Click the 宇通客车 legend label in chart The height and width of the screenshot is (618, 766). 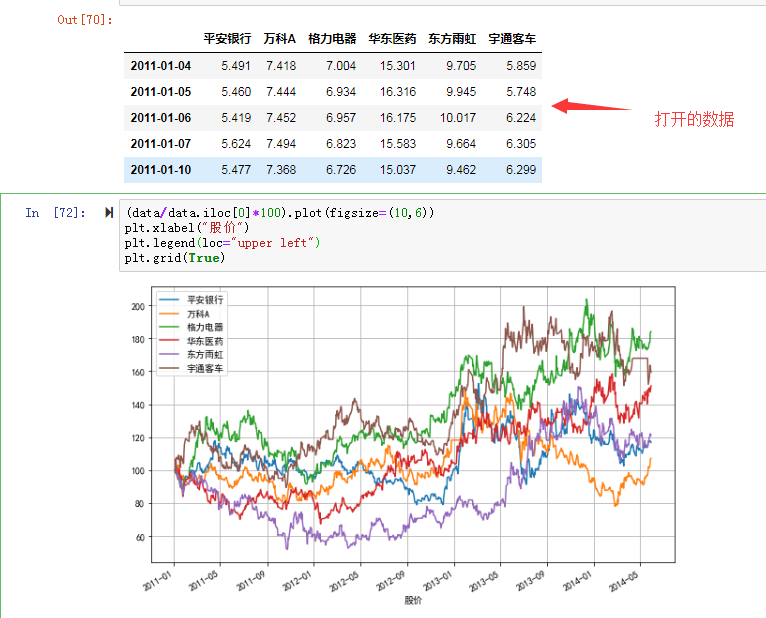[x=205, y=368]
